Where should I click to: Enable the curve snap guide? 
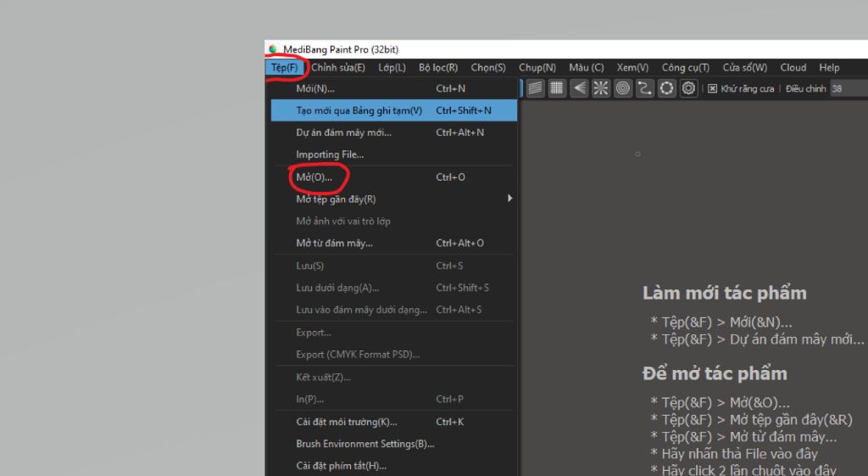click(x=644, y=88)
